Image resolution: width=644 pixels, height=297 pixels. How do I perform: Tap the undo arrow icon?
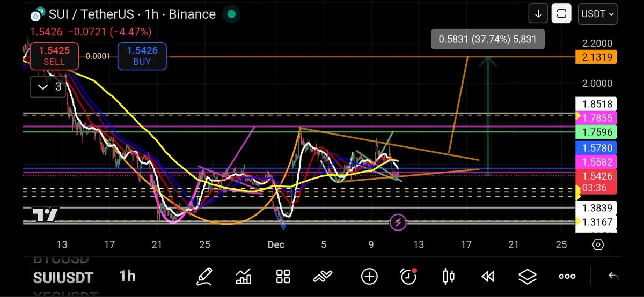pos(613,277)
